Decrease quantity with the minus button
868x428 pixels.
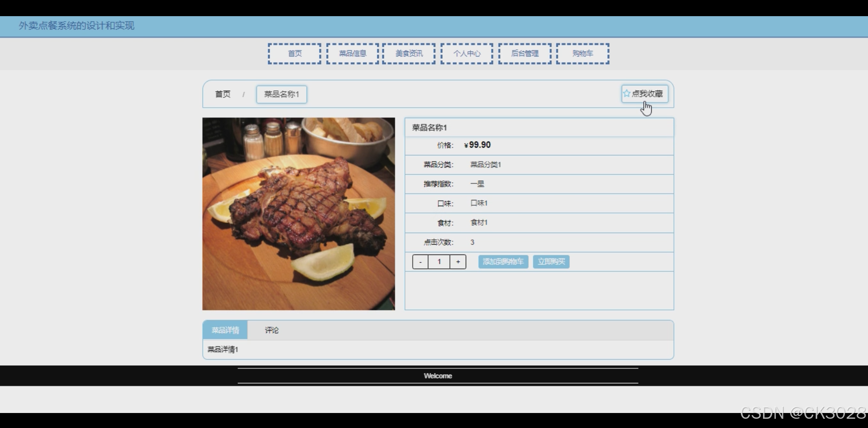(420, 262)
